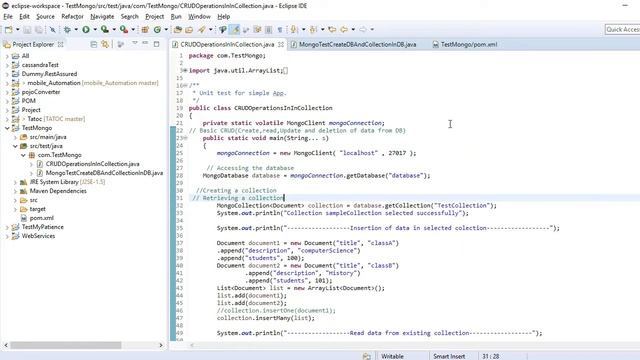Collapse the main method folding marker
This screenshot has height=360, width=640.
(185, 138)
